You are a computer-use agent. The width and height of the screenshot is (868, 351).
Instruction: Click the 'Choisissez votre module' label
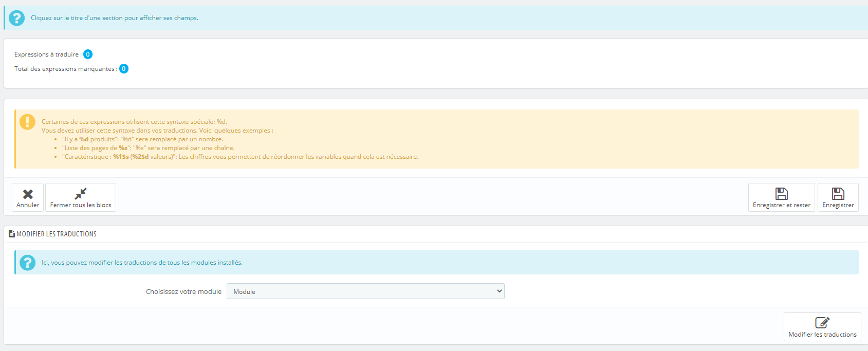[x=183, y=291]
